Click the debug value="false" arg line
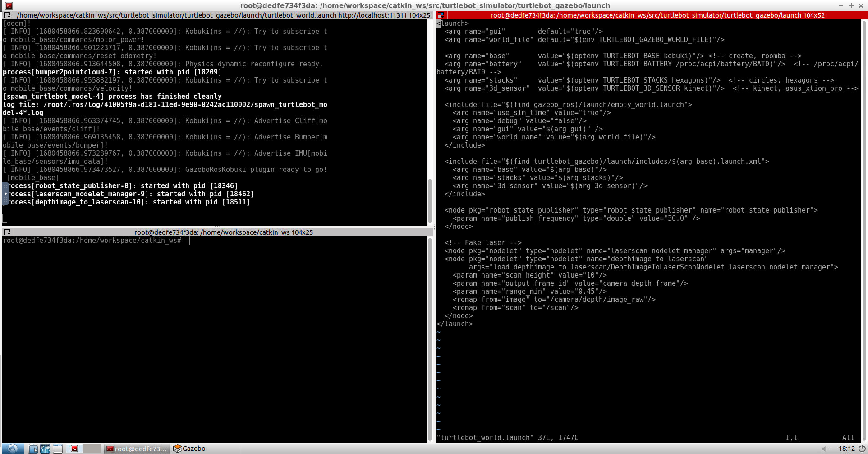 click(x=519, y=121)
